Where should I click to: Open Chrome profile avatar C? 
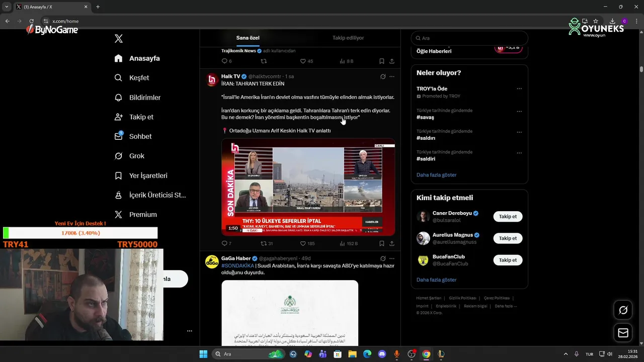click(624, 21)
